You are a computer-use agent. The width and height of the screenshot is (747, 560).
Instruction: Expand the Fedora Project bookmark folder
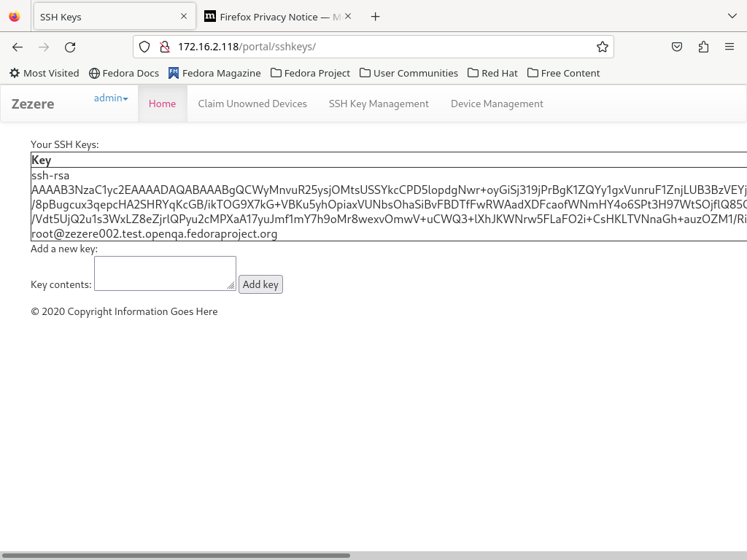(310, 74)
